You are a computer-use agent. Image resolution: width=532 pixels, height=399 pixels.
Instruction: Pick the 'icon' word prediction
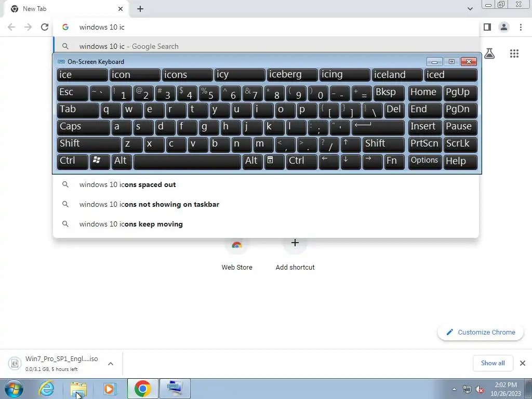(135, 75)
